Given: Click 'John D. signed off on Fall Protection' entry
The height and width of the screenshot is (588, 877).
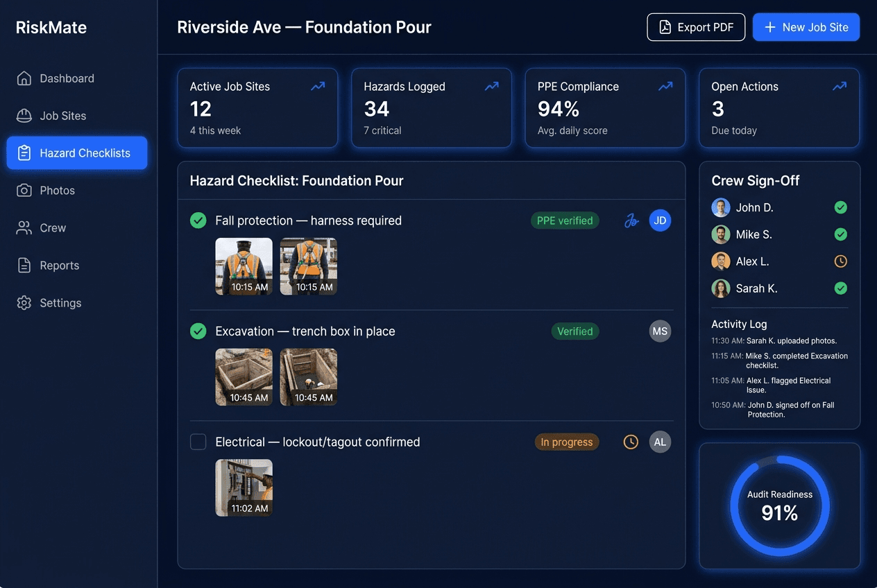Looking at the screenshot, I should click(x=774, y=410).
